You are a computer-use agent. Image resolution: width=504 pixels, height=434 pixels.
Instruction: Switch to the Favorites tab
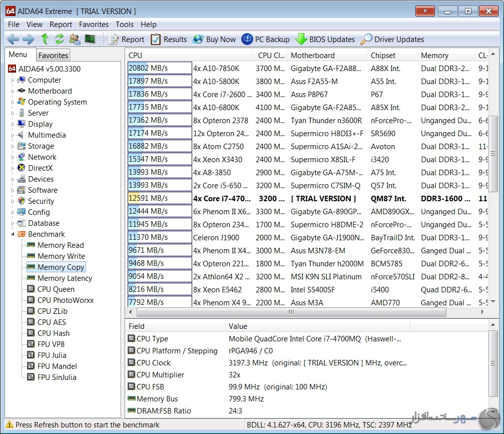pos(54,55)
